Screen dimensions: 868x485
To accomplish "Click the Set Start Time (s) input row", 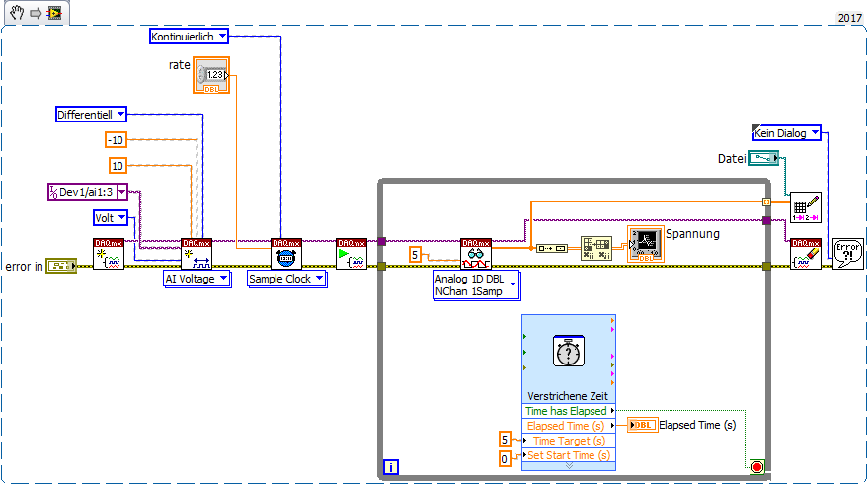I will pyautogui.click(x=569, y=455).
